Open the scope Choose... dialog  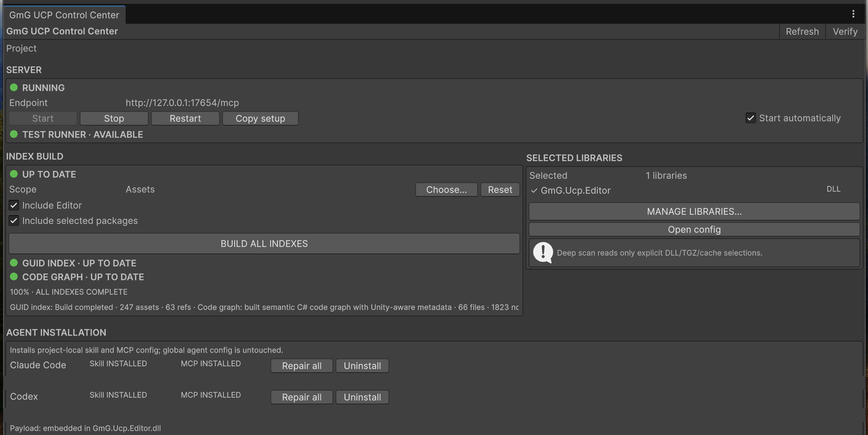[x=446, y=190]
